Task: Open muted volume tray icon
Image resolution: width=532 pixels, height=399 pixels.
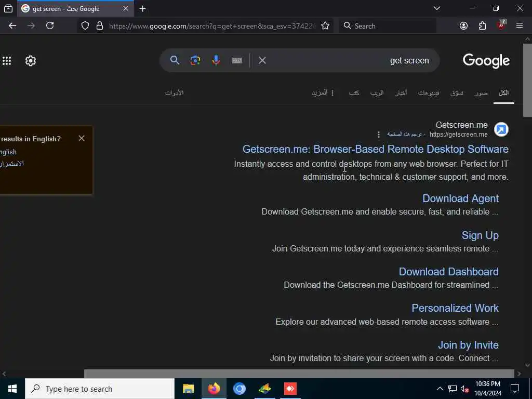Action: coord(465,389)
